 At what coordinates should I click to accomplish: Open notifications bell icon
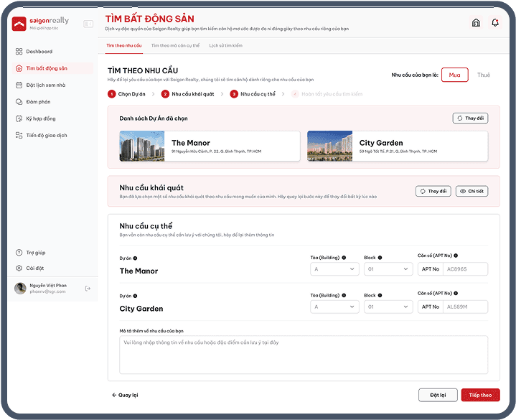click(495, 22)
